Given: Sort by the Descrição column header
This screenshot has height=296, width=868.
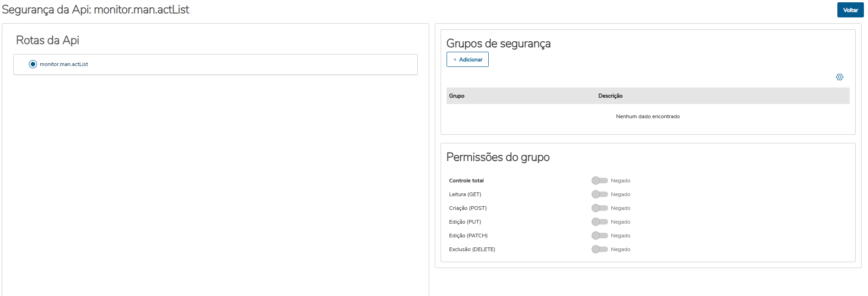Looking at the screenshot, I should click(610, 96).
